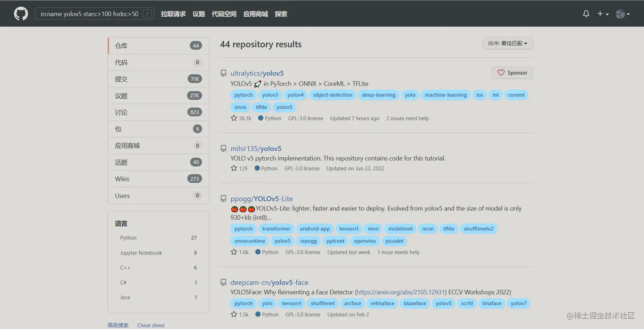644x329 pixels.
Task: Filter results by Jupyter Notebook language
Action: (158, 253)
